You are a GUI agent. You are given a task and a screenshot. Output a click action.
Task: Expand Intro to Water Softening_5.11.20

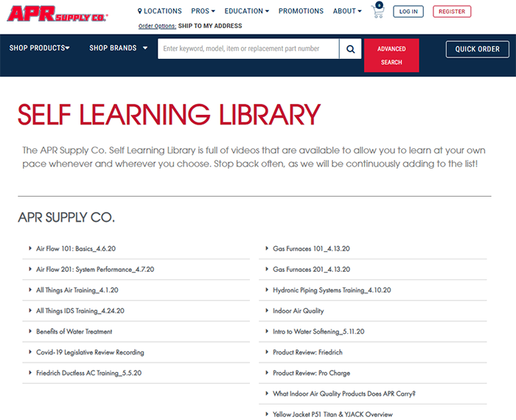(x=372, y=332)
